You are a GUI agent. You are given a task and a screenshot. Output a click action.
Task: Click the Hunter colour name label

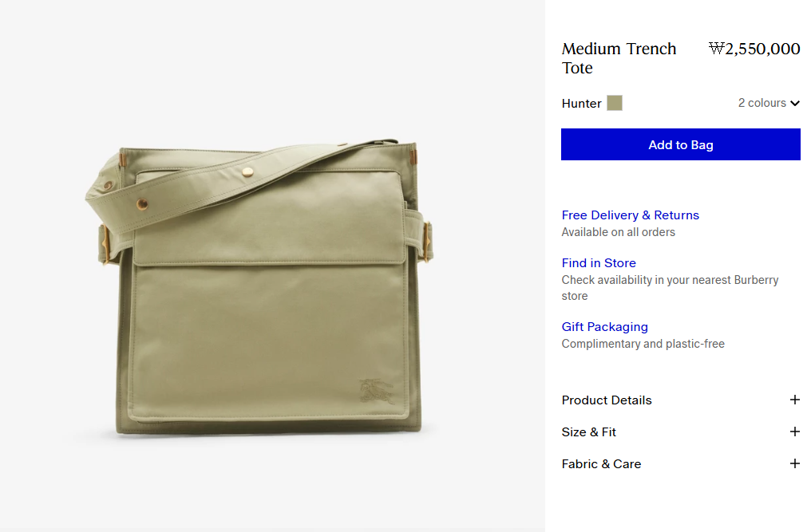(x=581, y=104)
